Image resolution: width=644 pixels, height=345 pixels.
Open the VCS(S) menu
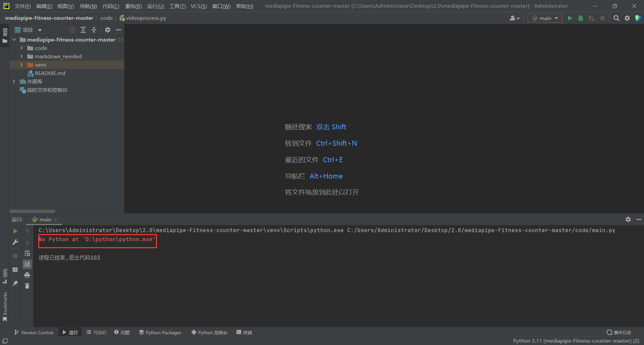[x=199, y=6]
